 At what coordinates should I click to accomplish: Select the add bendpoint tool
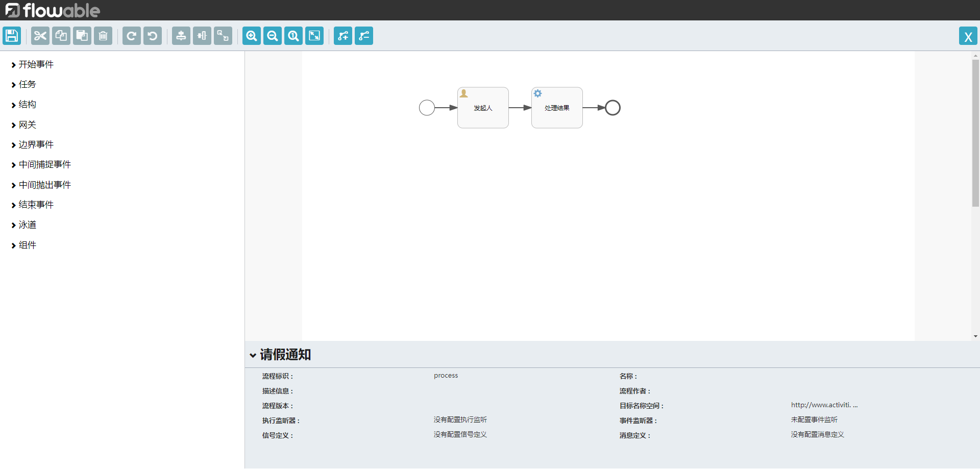[x=342, y=36]
